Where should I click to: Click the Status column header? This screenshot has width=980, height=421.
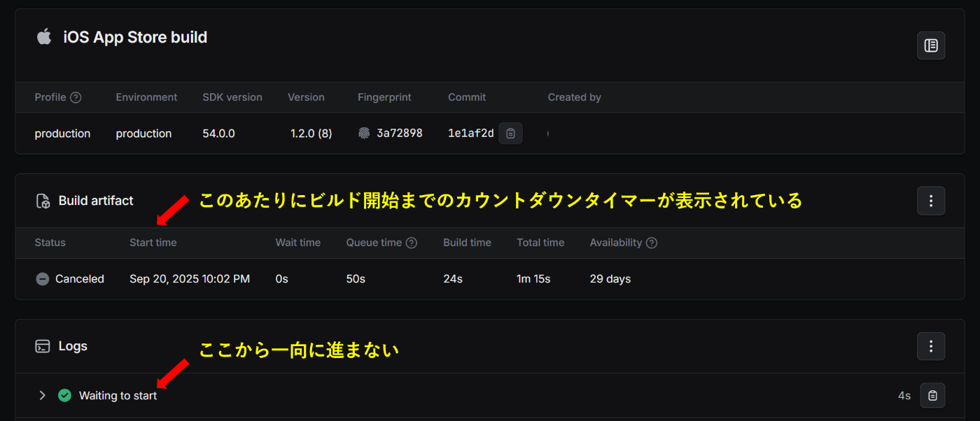50,243
